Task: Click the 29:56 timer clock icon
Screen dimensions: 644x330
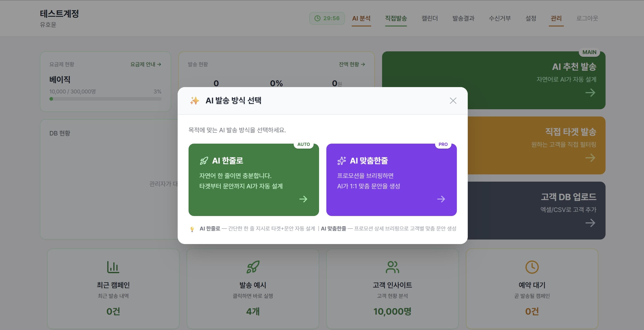Action: 317,18
